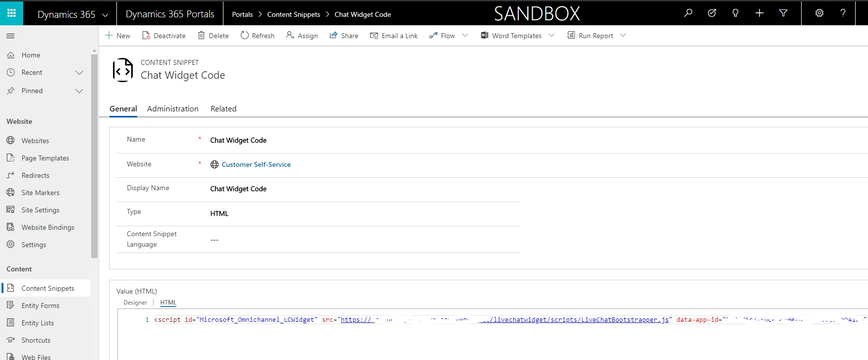The height and width of the screenshot is (360, 868).
Task: Switch to the General tab
Action: 123,108
